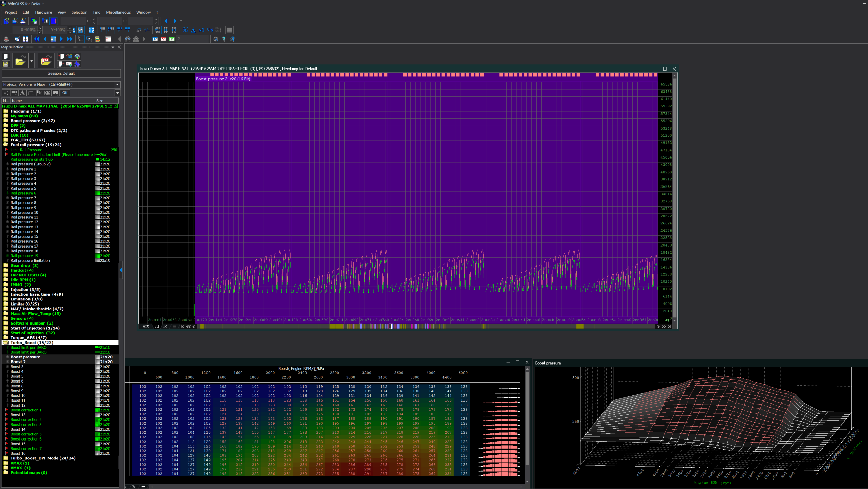Jump to last map with double right arrow

pos(70,39)
